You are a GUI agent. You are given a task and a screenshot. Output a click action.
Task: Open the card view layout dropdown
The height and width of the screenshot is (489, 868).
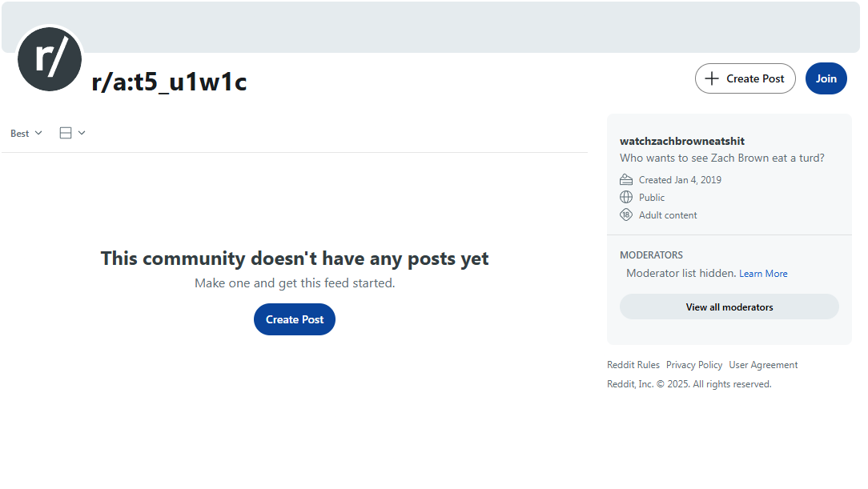tap(73, 133)
